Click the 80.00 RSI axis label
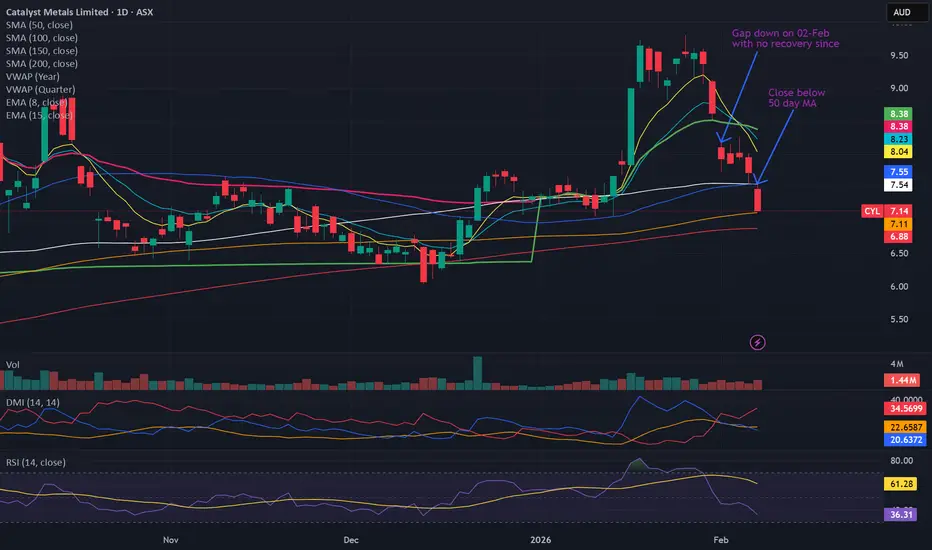The width and height of the screenshot is (932, 550). click(901, 461)
